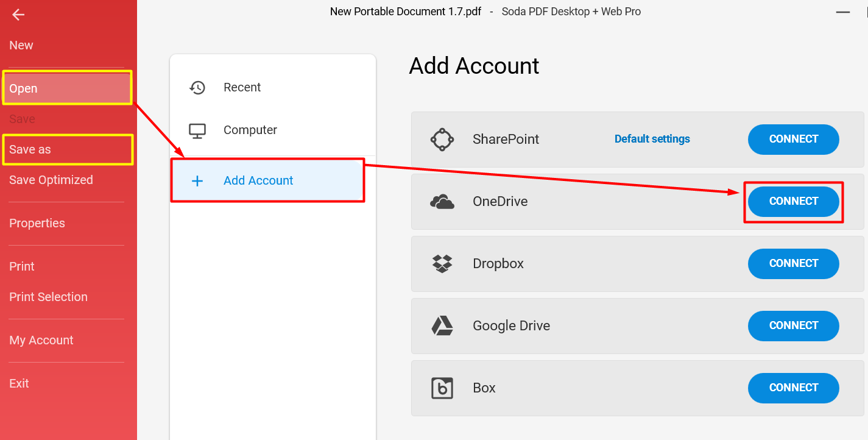
Task: Connect the SharePoint account
Action: coord(794,139)
